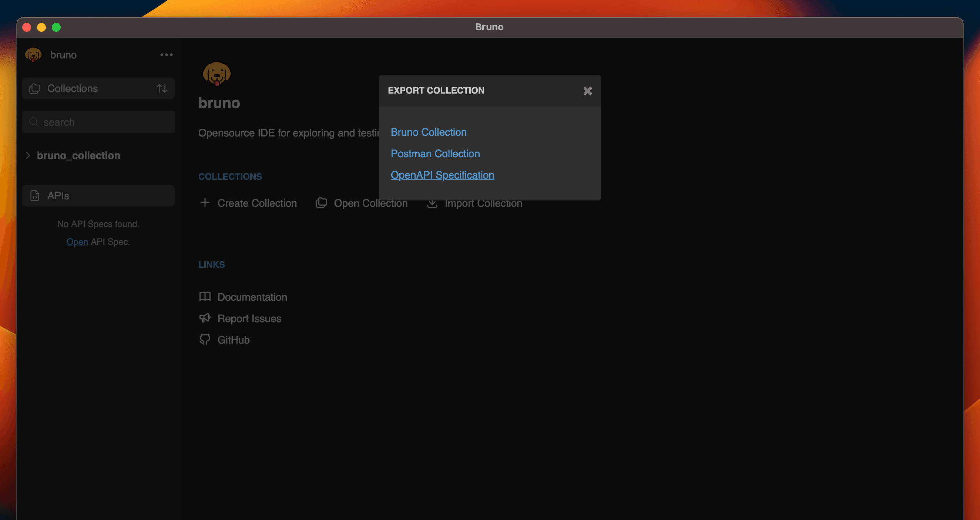Click the red close window button
Viewport: 980px width, 520px height.
coord(27,27)
